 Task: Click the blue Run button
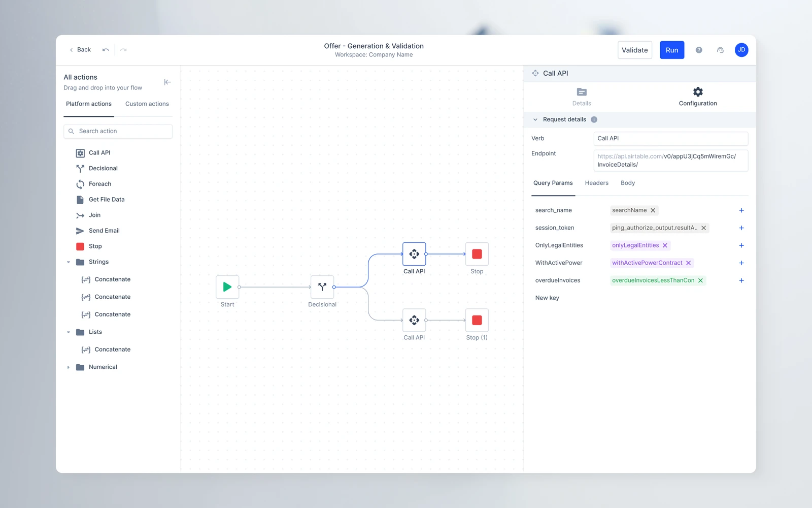tap(672, 50)
